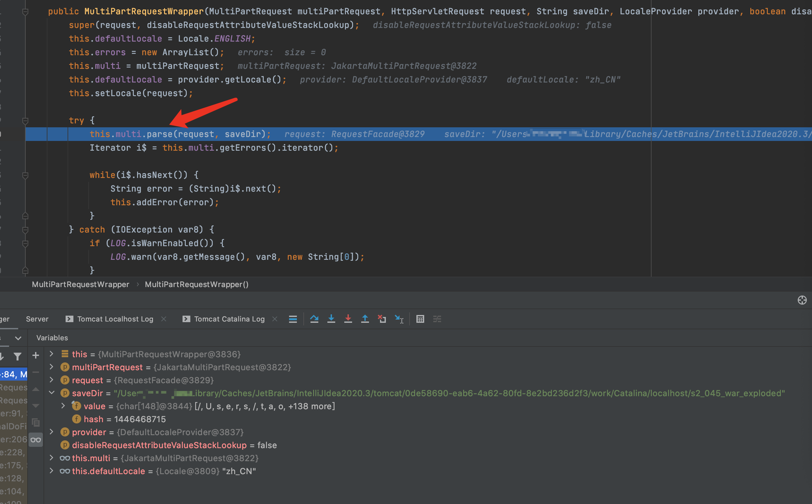
Task: Expand the multiPartRequest variable node
Action: click(x=51, y=367)
